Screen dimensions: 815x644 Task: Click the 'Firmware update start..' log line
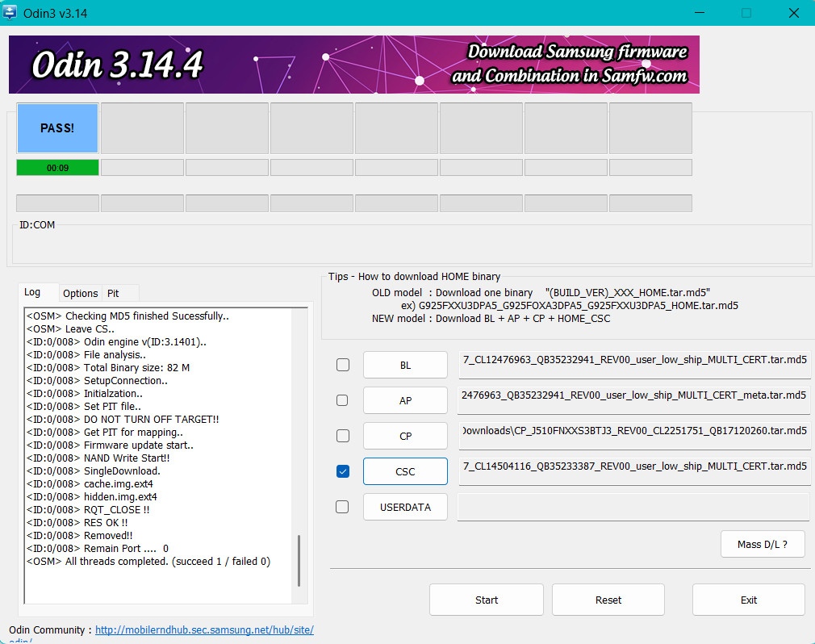pos(111,445)
